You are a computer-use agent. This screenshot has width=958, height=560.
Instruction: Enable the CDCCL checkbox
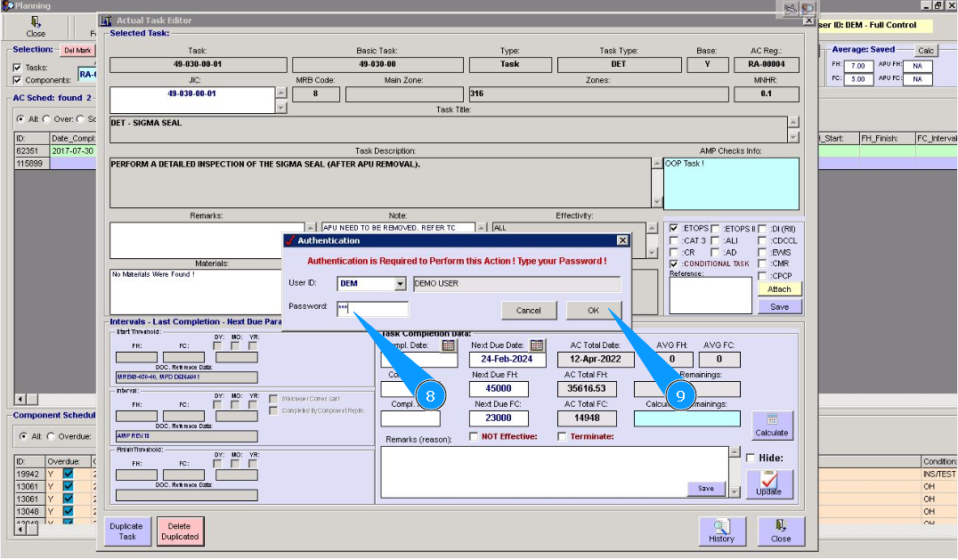[762, 240]
